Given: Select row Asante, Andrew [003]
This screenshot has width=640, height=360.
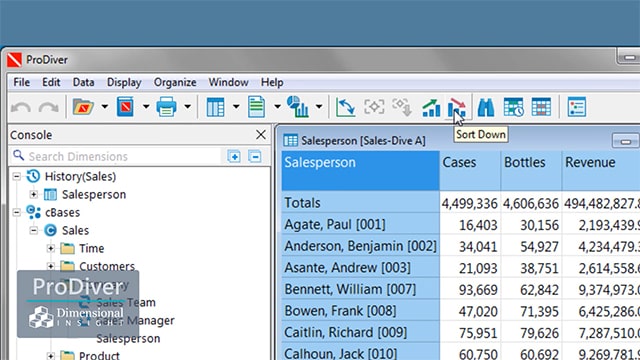Looking at the screenshot, I should 347,268.
